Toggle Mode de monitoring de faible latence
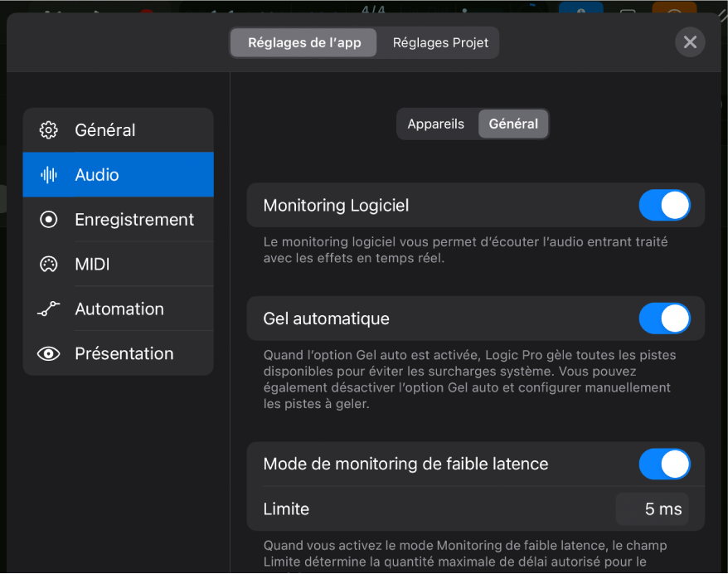Screen dimensions: 728x574 coord(664,465)
